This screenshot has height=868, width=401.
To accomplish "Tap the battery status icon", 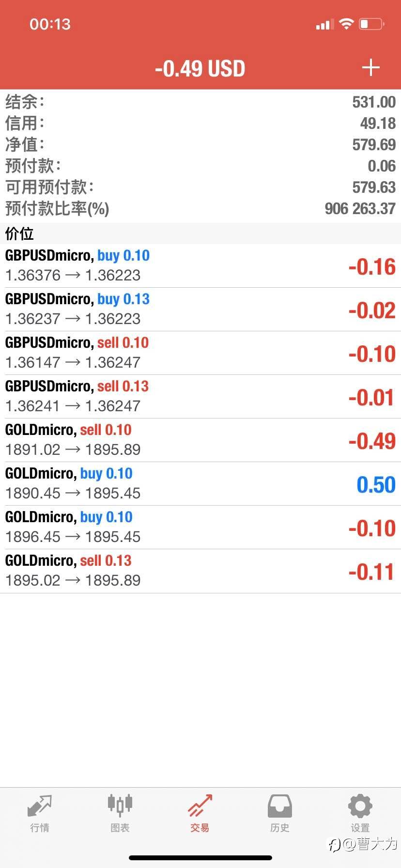I will tap(371, 24).
